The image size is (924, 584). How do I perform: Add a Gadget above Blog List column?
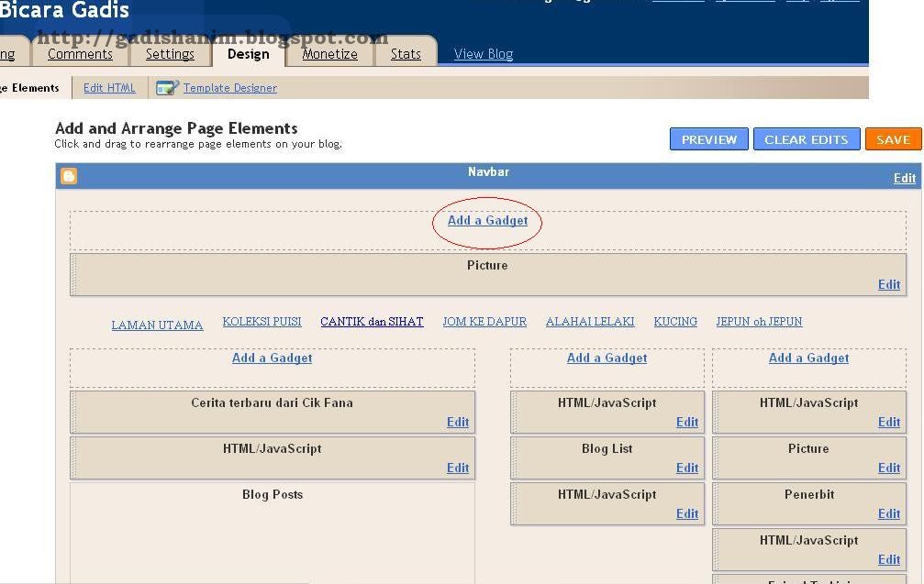tap(607, 358)
